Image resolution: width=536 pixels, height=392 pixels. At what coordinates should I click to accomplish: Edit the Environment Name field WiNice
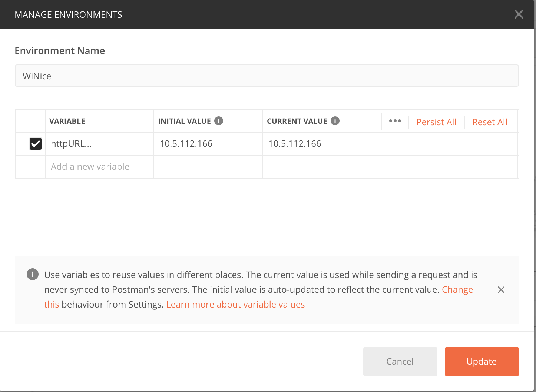[267, 76]
